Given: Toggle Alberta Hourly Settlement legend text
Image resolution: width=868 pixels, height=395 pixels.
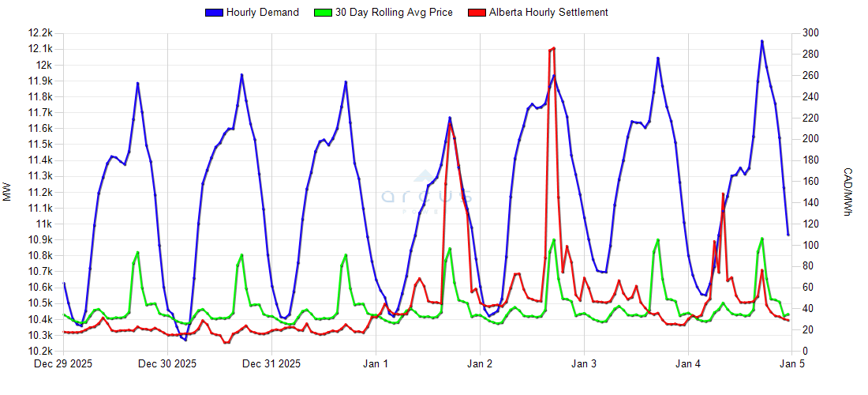Looking at the screenshot, I should tap(548, 13).
